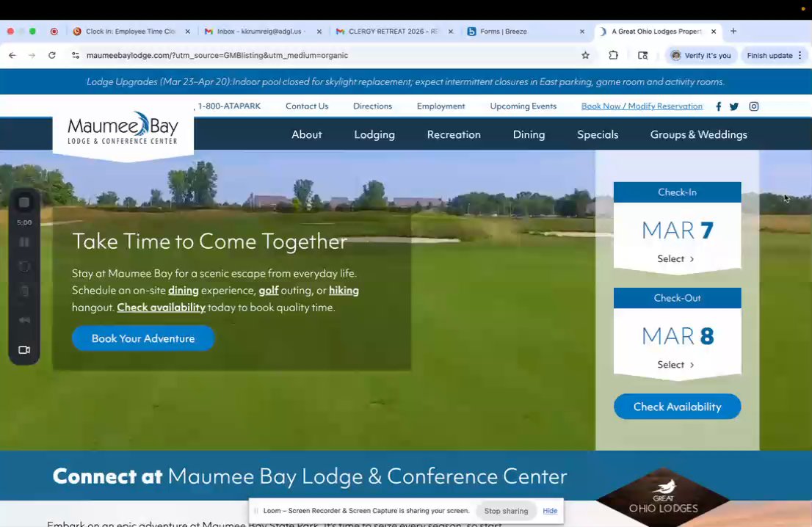Hide the Loom sharing notification

tap(550, 511)
